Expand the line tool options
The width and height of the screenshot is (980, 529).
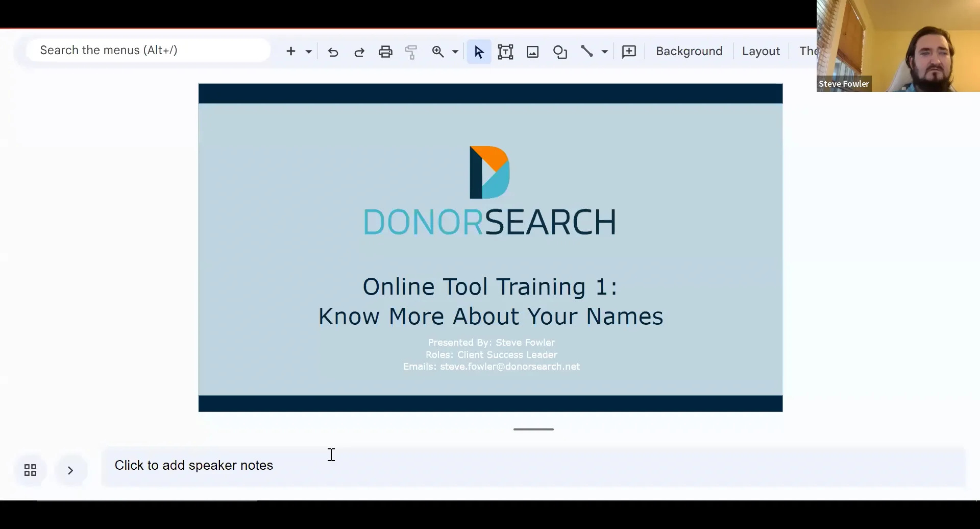point(603,52)
